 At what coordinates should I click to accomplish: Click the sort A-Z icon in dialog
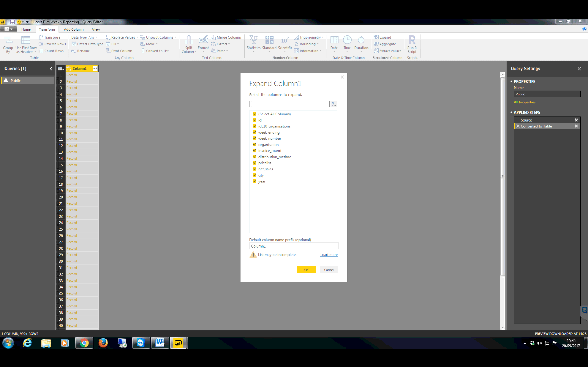pyautogui.click(x=334, y=104)
